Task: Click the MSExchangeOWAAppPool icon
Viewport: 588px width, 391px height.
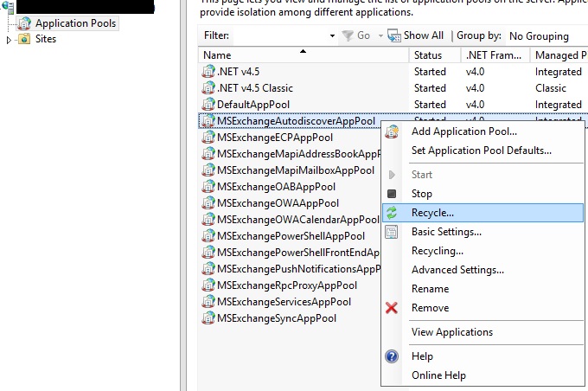Action: click(x=208, y=203)
